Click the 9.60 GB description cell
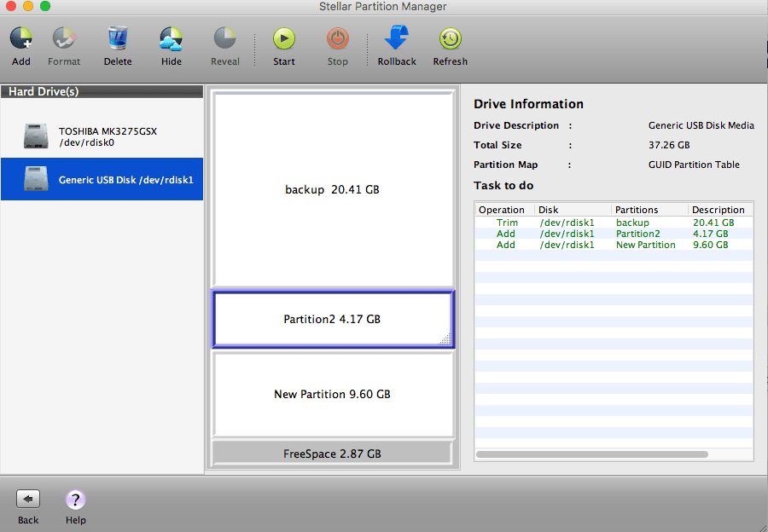This screenshot has width=768, height=532. click(710, 245)
